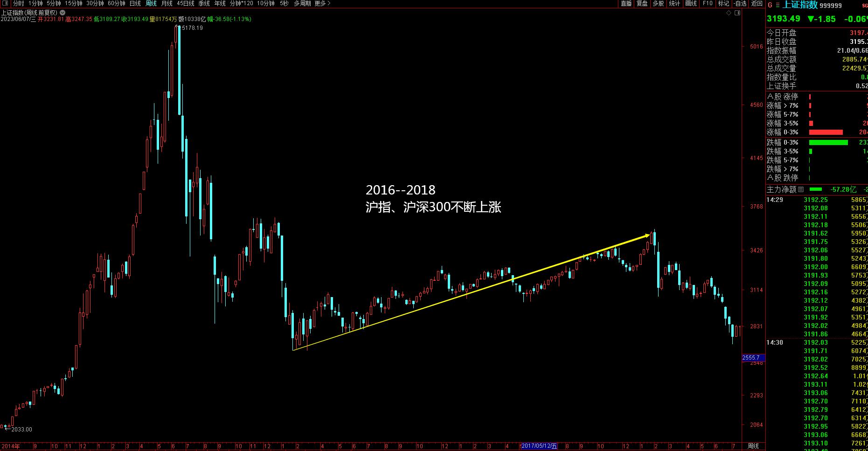The width and height of the screenshot is (868, 451).
Task: Click the 周线 label at bottom right corner
Action: [x=753, y=446]
